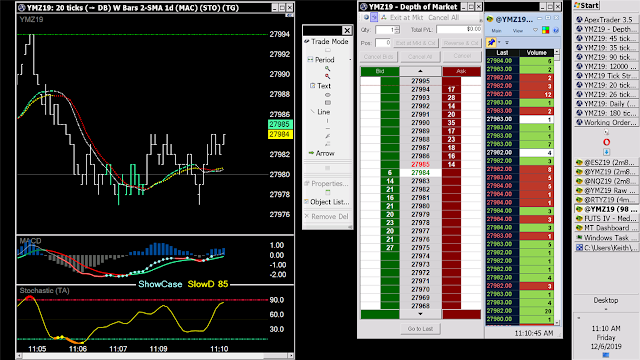640x360 pixels.
Task: Click price 27984 in the DOM ladder
Action: pos(420,173)
